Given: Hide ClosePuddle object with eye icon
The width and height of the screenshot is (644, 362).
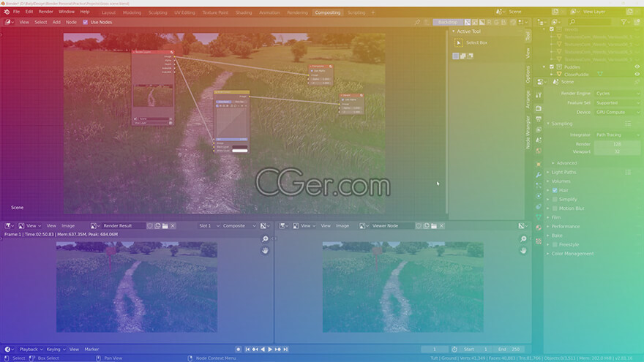Looking at the screenshot, I should click(637, 75).
